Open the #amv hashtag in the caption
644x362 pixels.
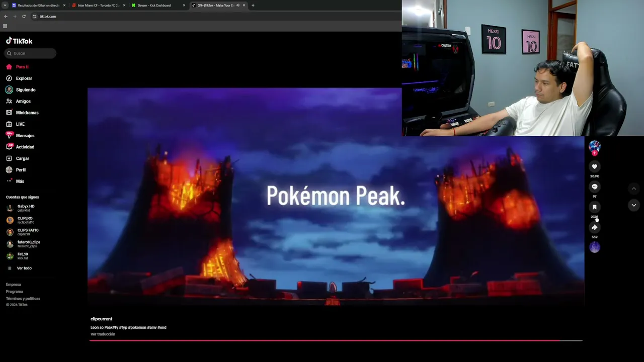151,327
